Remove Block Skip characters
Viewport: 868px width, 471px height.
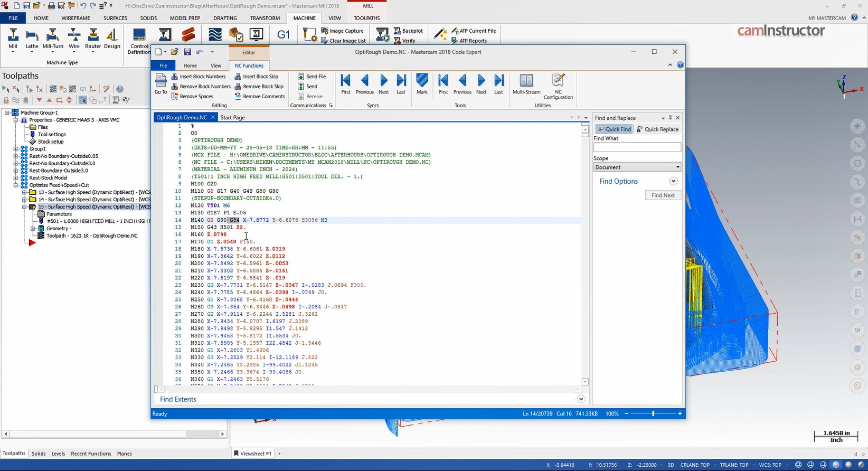coord(259,87)
